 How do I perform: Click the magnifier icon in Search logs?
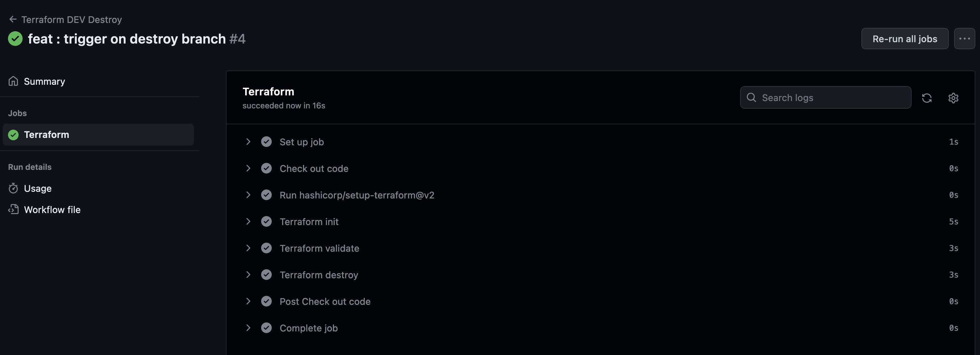point(751,97)
